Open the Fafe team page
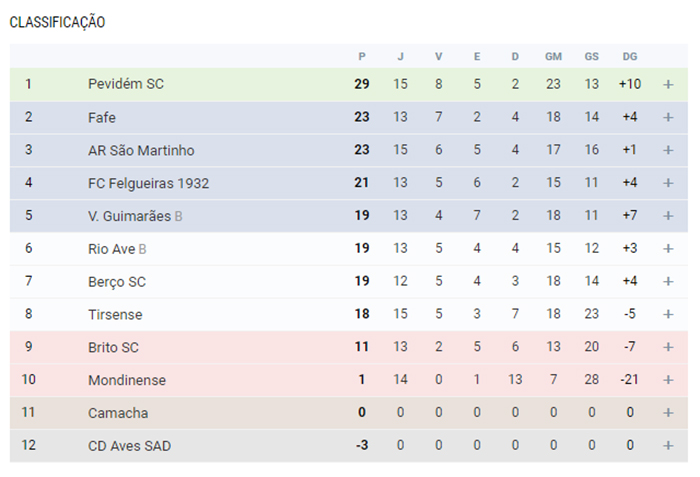The image size is (700, 477). pos(102,117)
